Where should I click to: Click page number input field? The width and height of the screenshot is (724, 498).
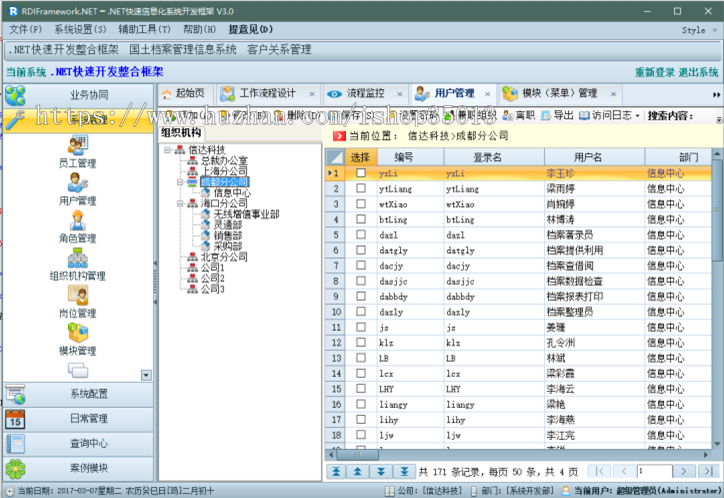(x=655, y=471)
